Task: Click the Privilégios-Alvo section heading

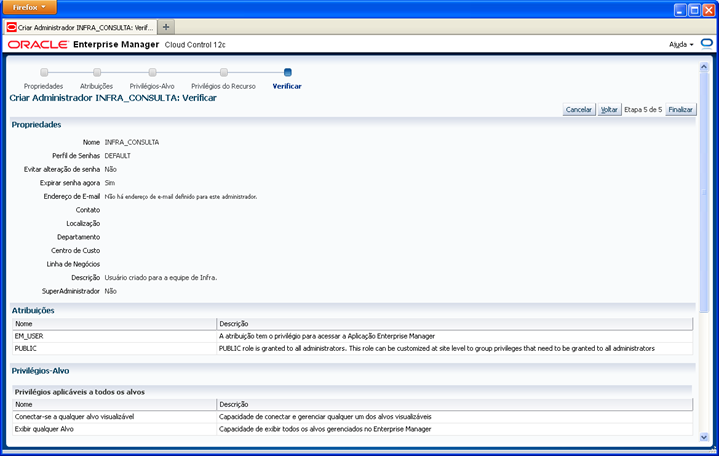Action: coord(40,371)
